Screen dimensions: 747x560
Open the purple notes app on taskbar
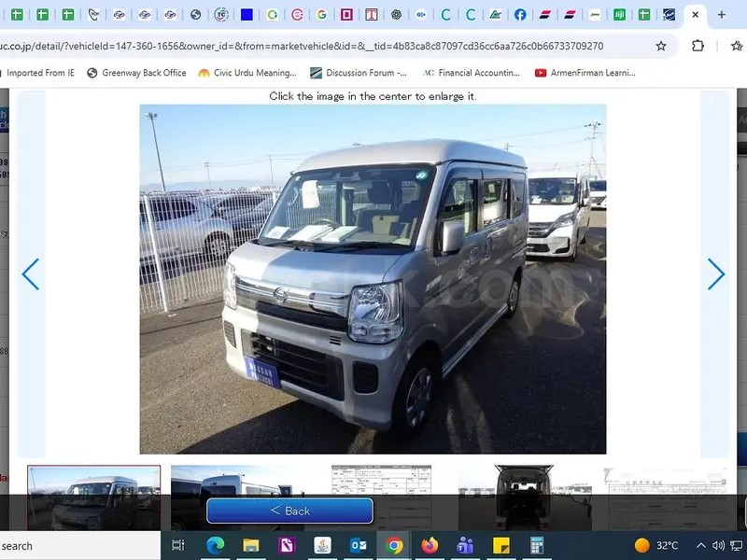pos(287,545)
